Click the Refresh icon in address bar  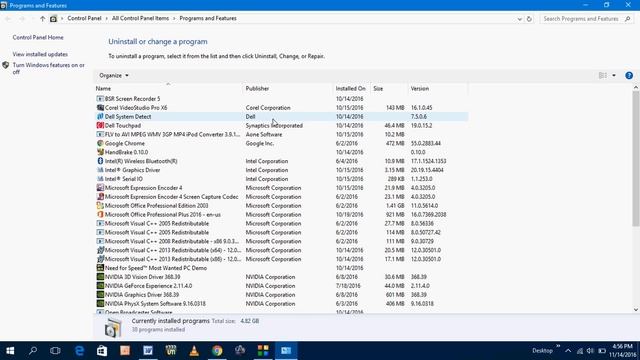pyautogui.click(x=529, y=19)
